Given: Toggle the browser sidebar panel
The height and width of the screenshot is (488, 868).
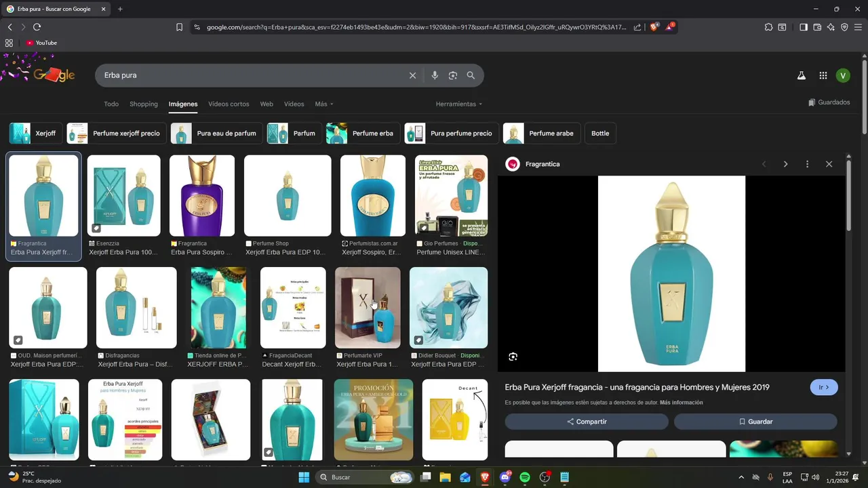Looking at the screenshot, I should (x=804, y=27).
